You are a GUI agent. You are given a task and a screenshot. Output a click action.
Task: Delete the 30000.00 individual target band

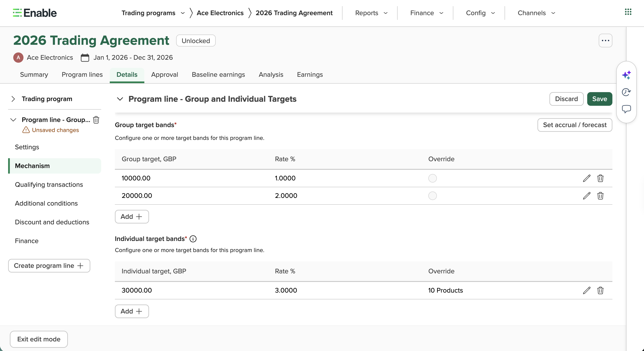[x=600, y=290]
